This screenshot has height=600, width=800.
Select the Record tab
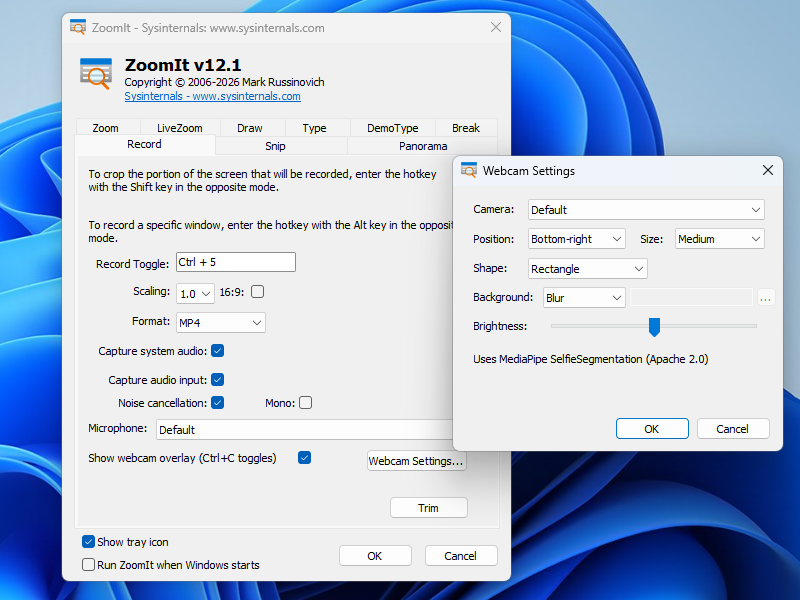144,144
